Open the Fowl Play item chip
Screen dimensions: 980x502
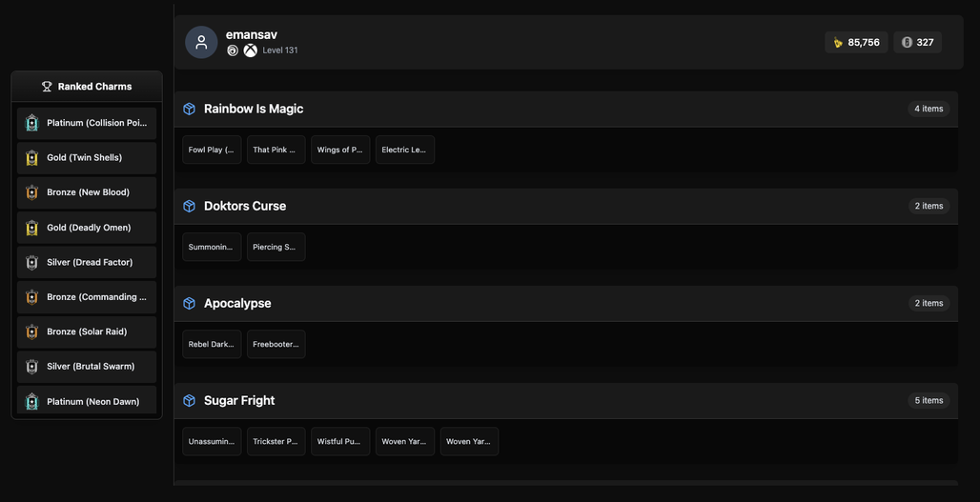[x=212, y=150]
